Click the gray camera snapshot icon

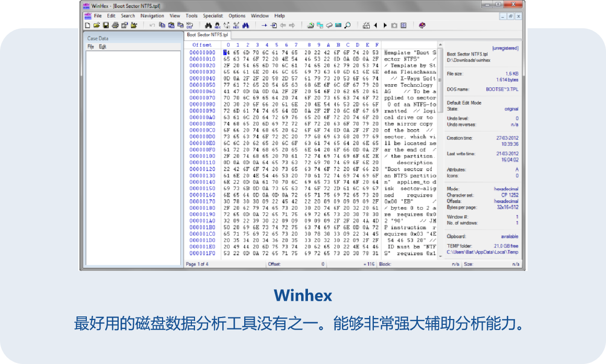click(x=394, y=26)
